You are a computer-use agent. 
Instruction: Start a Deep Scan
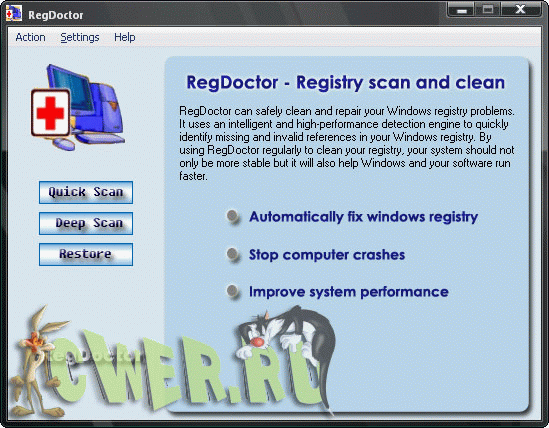[86, 223]
